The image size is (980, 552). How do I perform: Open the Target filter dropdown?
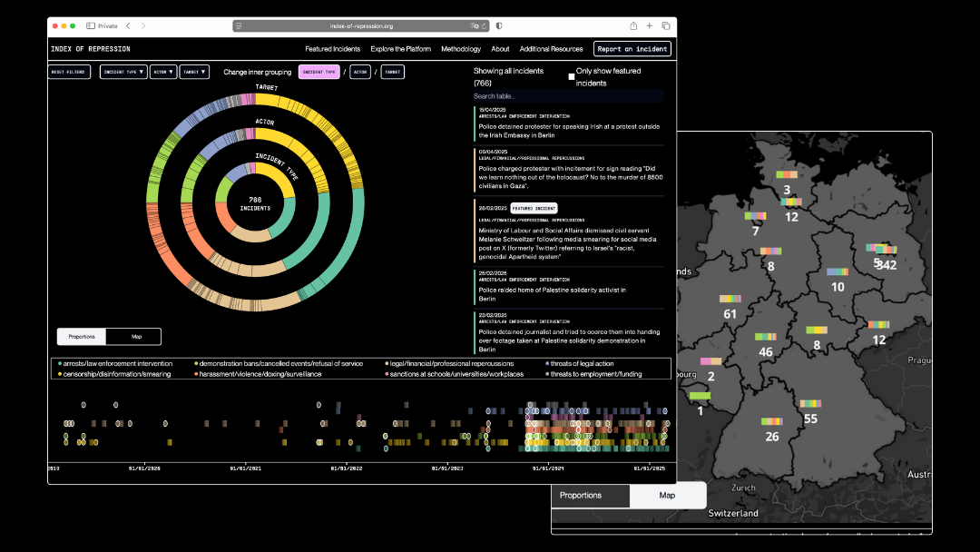(194, 72)
